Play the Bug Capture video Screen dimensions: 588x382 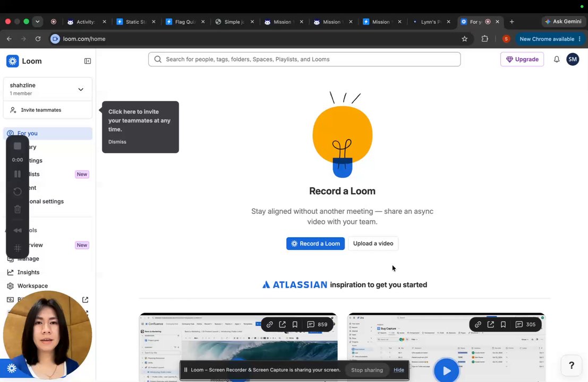(446, 371)
